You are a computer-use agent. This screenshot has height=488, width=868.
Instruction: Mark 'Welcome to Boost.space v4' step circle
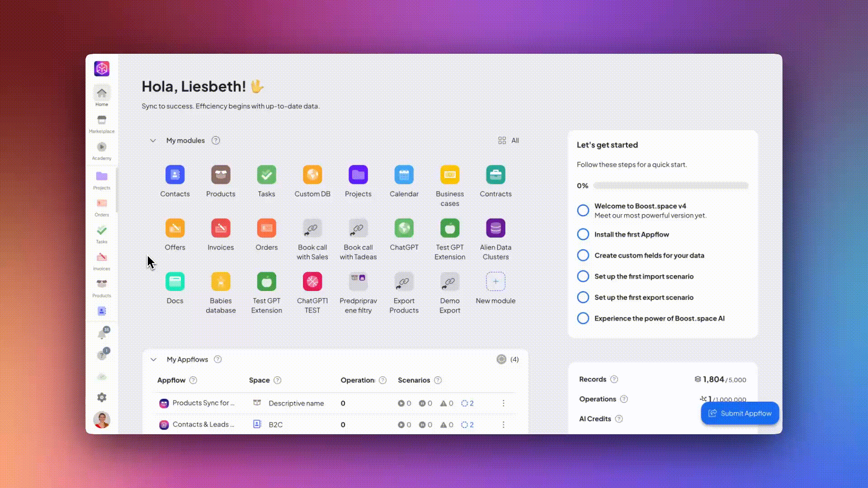coord(583,210)
